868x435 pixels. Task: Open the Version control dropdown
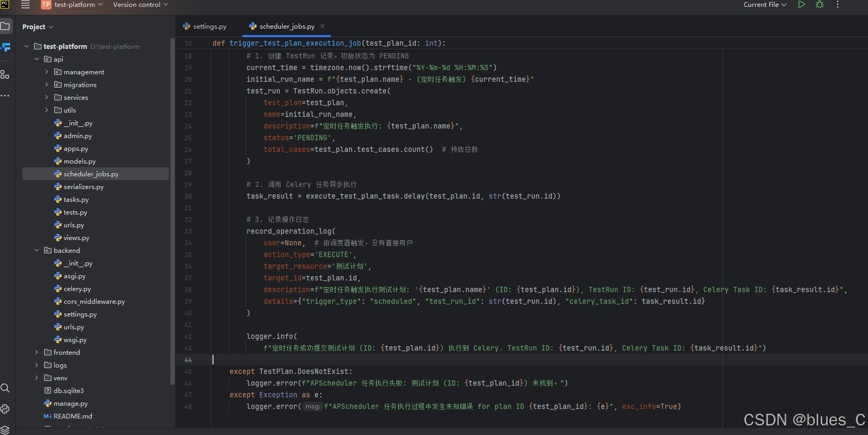click(140, 5)
